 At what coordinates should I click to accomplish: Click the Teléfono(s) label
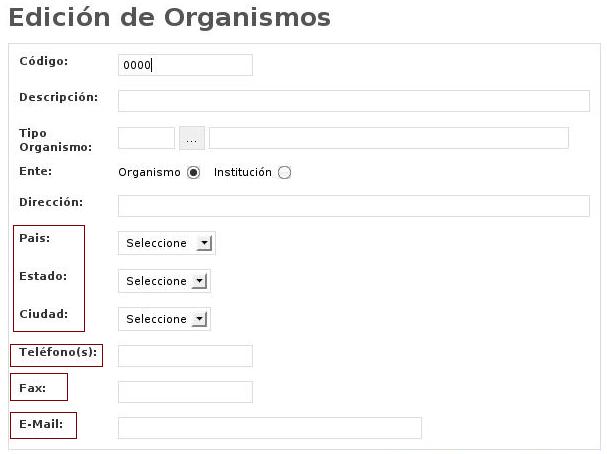[58, 351]
